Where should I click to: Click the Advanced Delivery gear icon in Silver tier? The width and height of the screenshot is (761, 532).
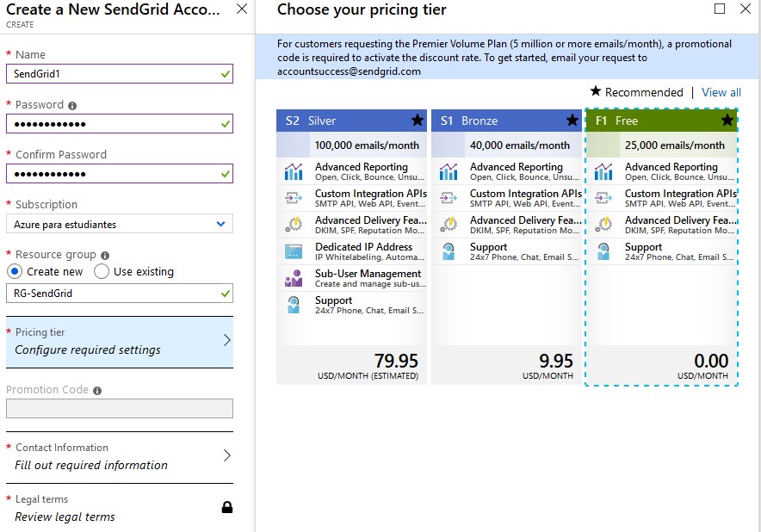coord(294,225)
